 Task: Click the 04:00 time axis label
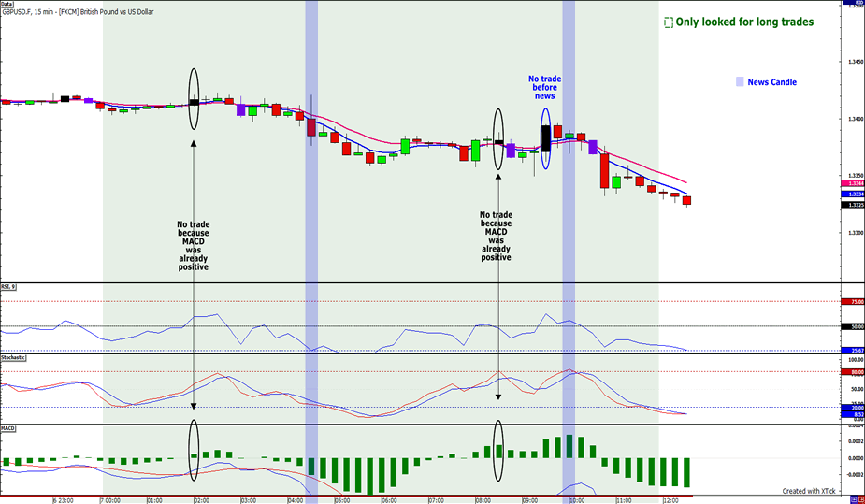296,500
